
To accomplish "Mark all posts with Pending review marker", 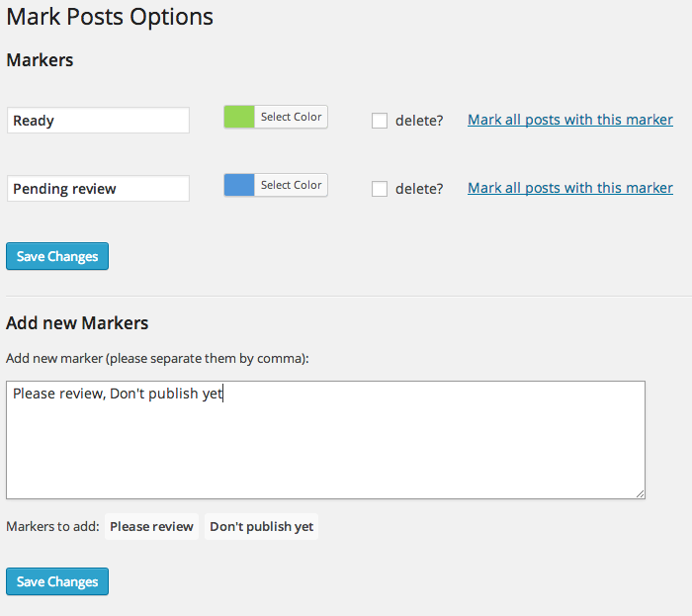I will point(570,188).
